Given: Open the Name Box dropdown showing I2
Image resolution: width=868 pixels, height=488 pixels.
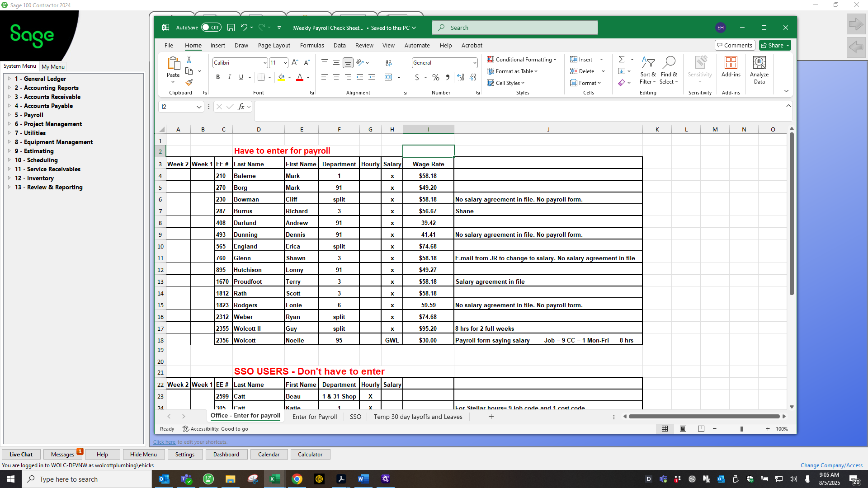Looking at the screenshot, I should pyautogui.click(x=198, y=107).
